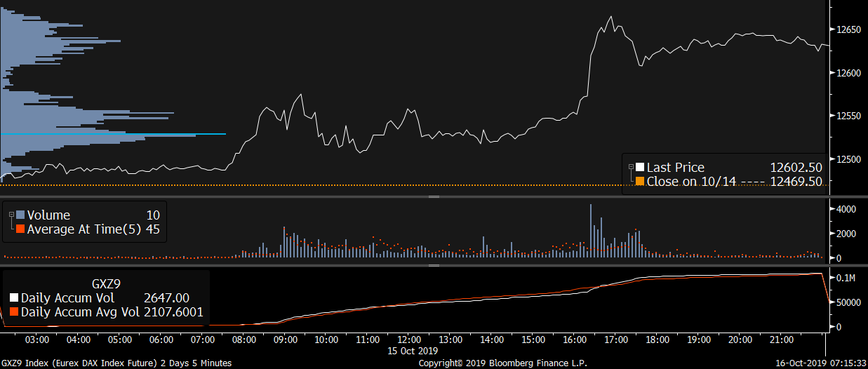Click the blue-gray Volume legend swatch

point(20,215)
